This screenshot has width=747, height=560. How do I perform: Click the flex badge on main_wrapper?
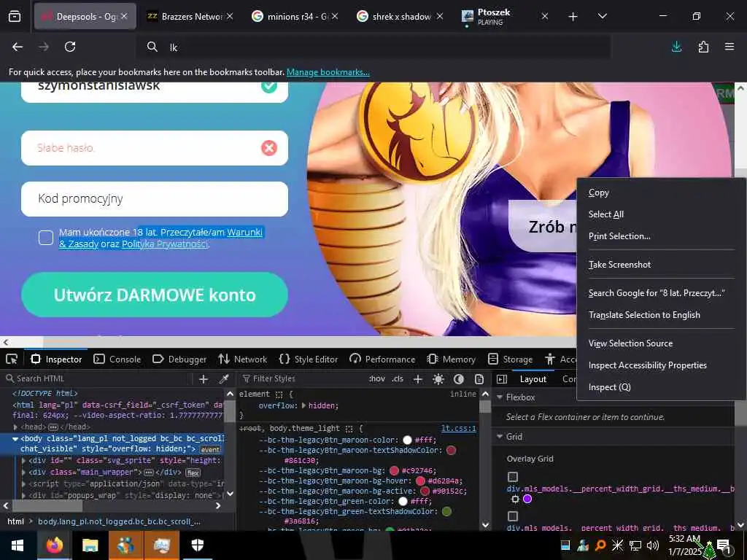[x=193, y=472]
